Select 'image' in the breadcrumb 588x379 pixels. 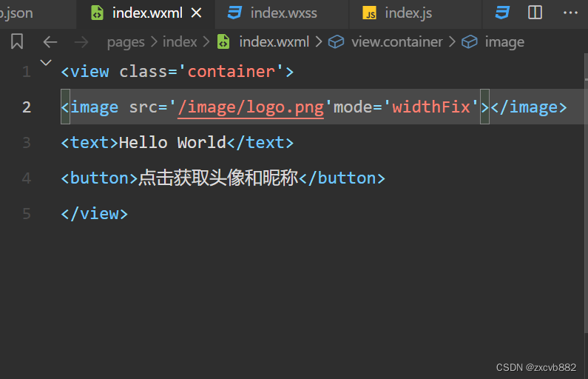tap(504, 42)
